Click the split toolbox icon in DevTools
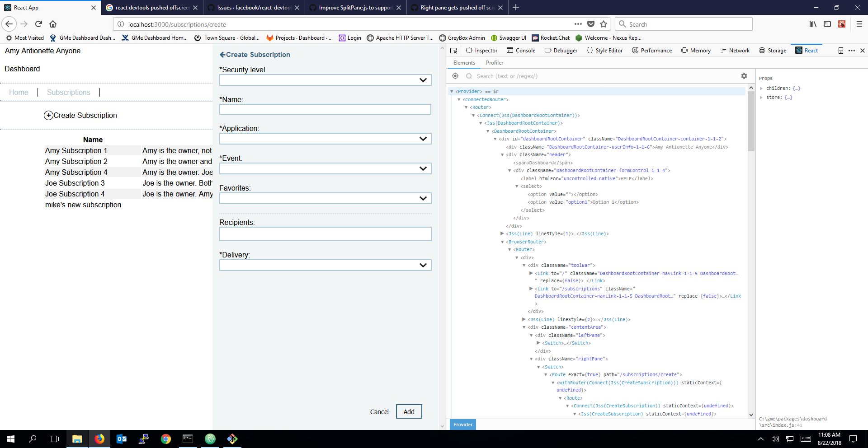The width and height of the screenshot is (868, 448). coord(840,50)
